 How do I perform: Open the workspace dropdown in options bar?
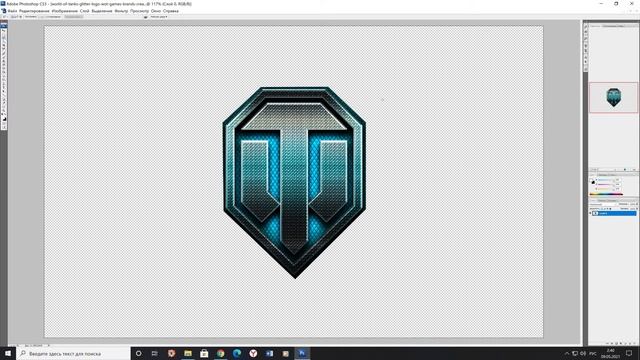[x=158, y=17]
